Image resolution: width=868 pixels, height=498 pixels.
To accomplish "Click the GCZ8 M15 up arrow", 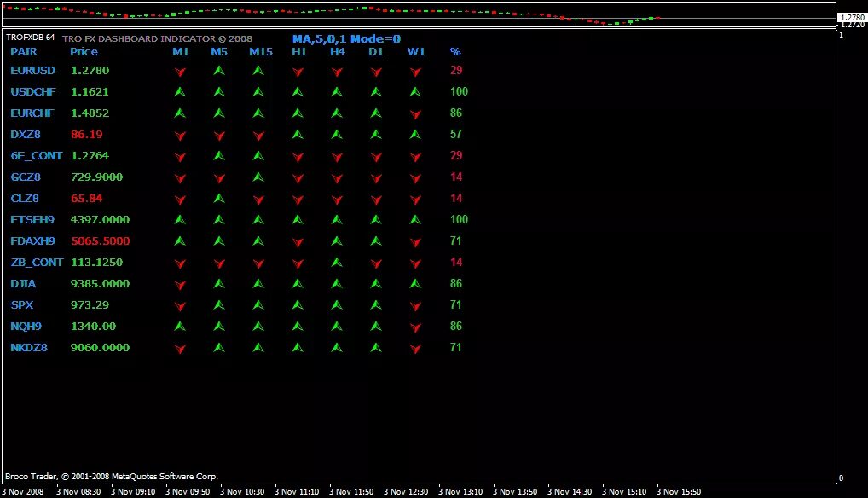I will point(258,177).
